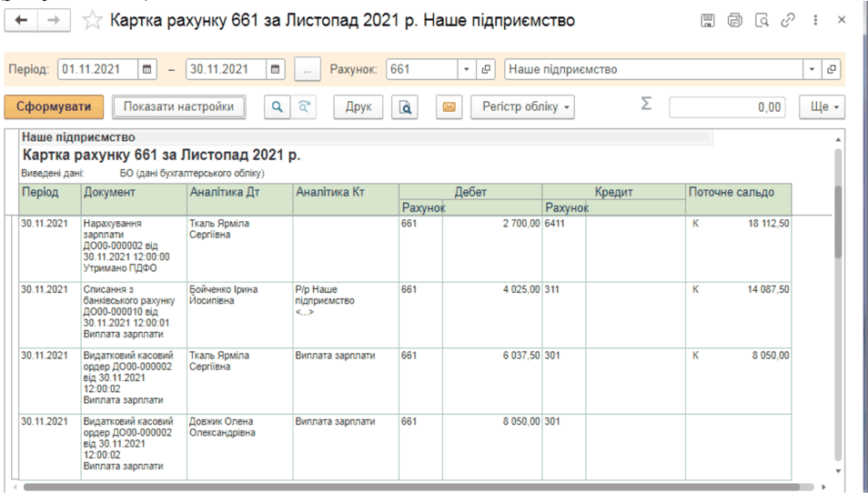
Task: Add report to favorites with star icon
Action: (x=92, y=21)
